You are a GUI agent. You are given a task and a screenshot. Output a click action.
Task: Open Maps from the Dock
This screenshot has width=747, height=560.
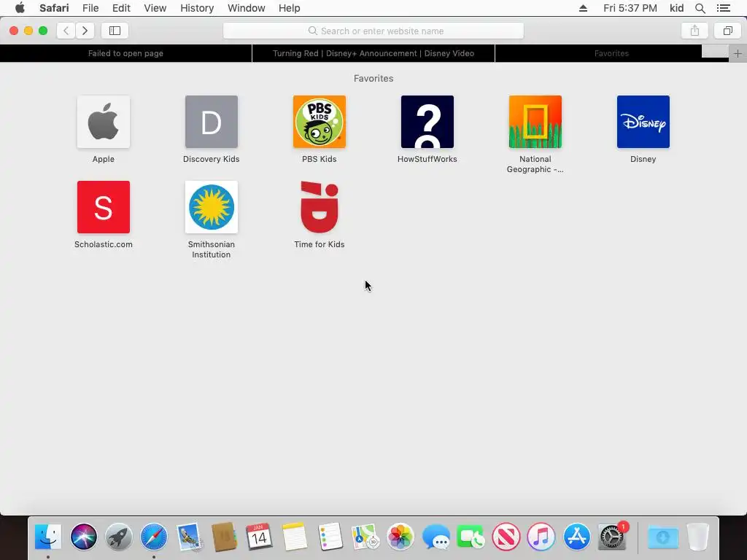[x=365, y=537]
